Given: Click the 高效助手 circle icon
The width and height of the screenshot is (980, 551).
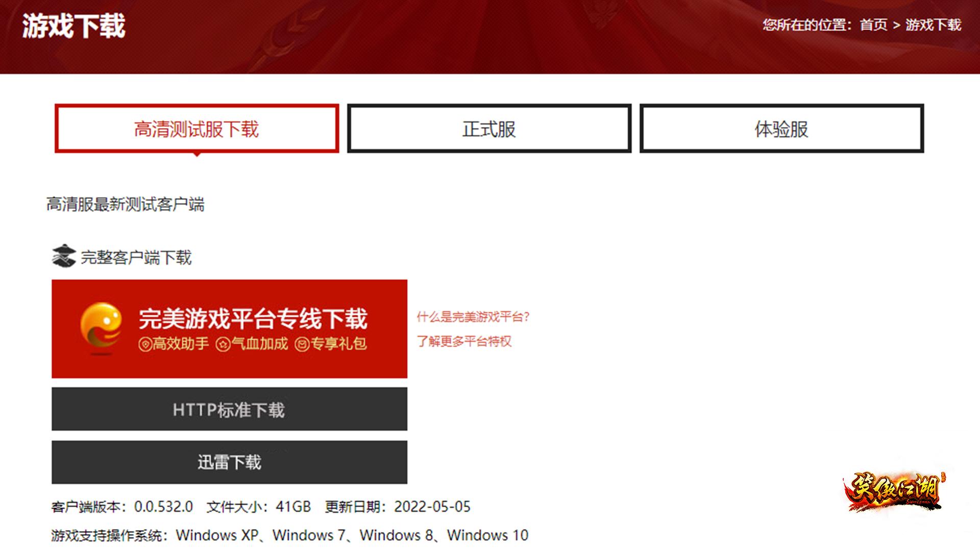Looking at the screenshot, I should click(145, 345).
